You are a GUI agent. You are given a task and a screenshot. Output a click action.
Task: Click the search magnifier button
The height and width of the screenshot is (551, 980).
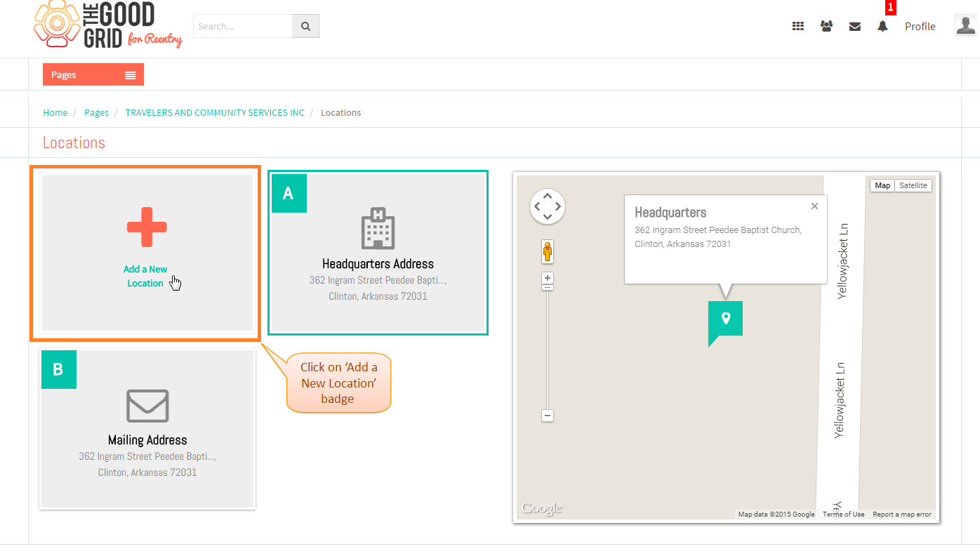pyautogui.click(x=305, y=26)
